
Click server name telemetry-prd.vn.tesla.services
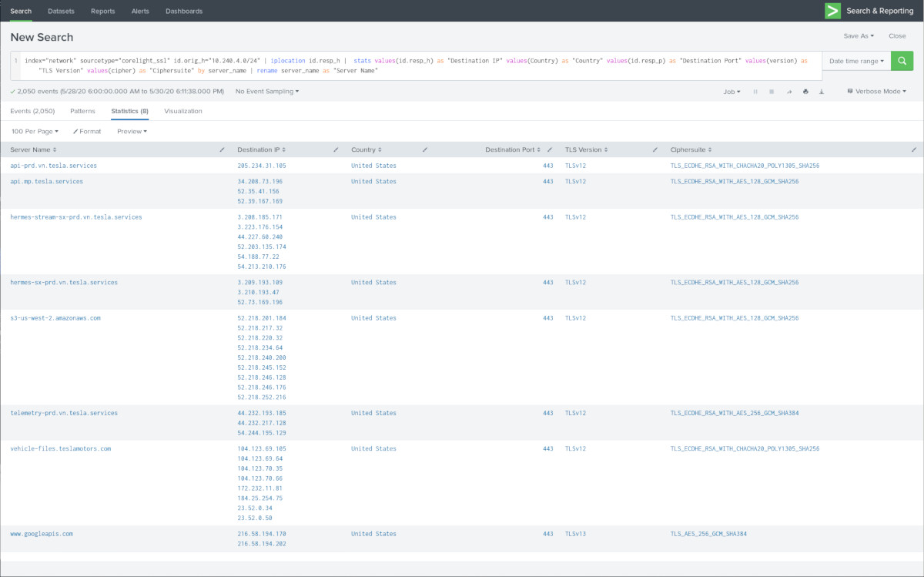click(64, 414)
